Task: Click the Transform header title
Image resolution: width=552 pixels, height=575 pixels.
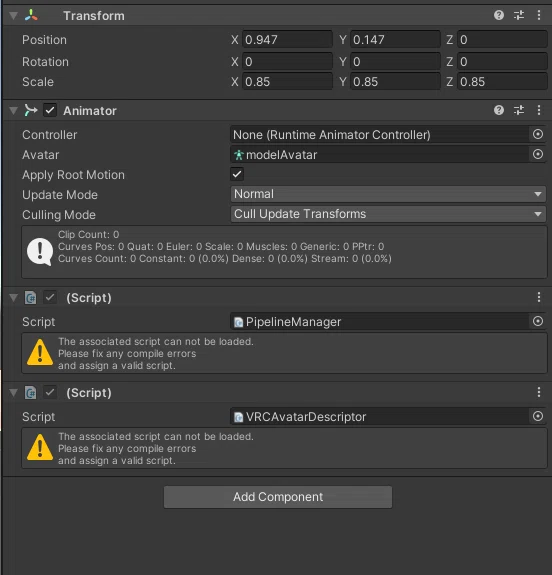Action: pyautogui.click(x=94, y=16)
